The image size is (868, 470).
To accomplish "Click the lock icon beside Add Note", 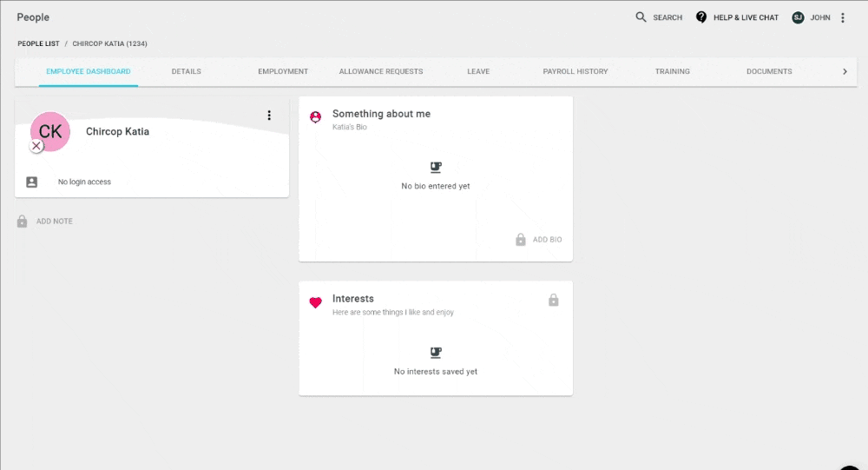I will [x=23, y=222].
